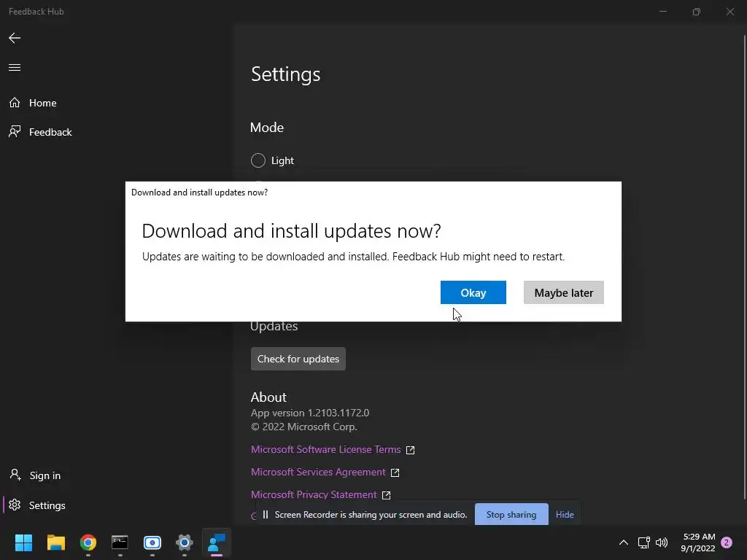Launch File Explorer from the taskbar
747x560 pixels.
[x=55, y=542]
